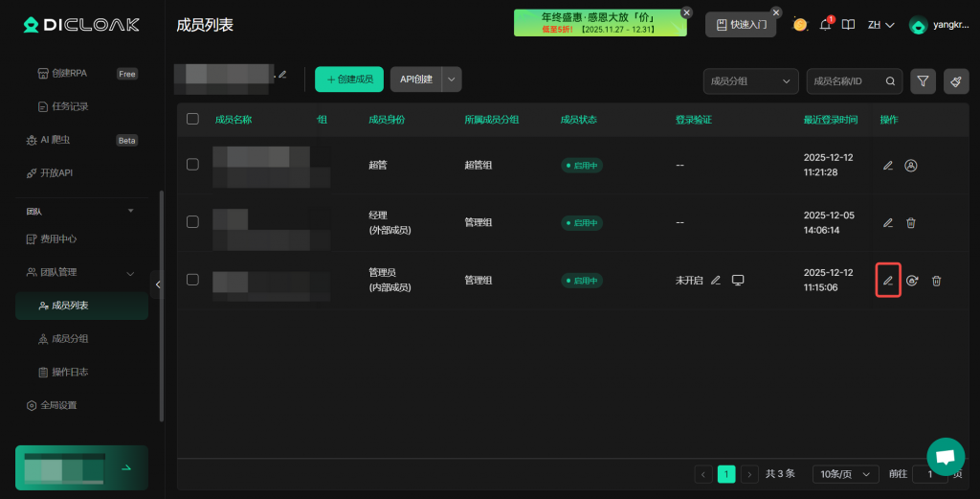Click the edit pencil for the 管理员 row

887,281
